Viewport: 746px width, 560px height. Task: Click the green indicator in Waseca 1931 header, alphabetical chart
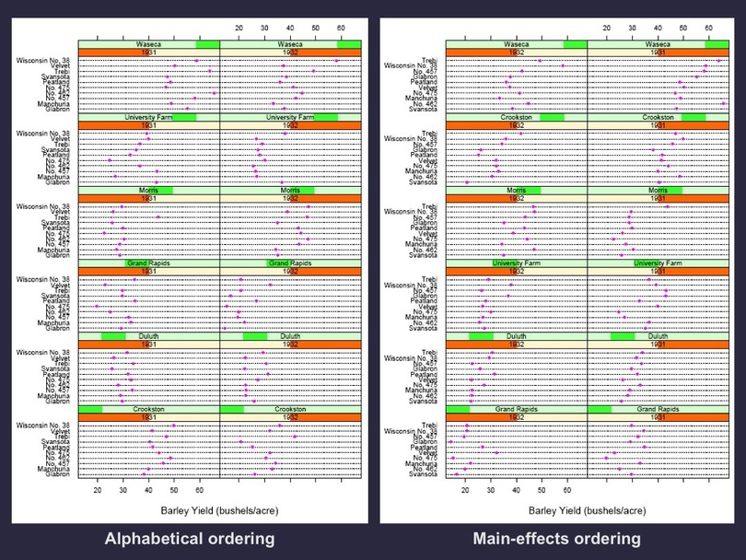(x=207, y=43)
